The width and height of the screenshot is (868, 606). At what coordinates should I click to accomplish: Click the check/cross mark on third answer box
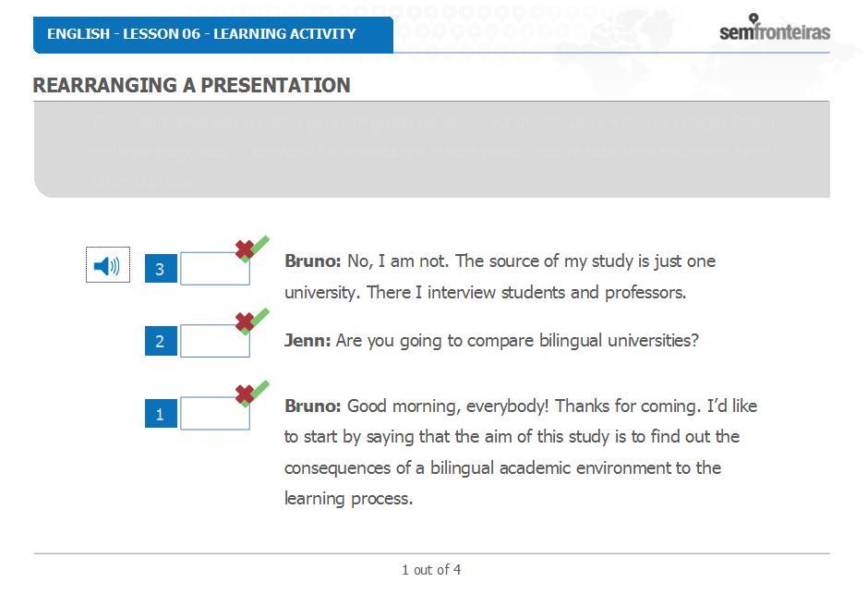(x=252, y=394)
